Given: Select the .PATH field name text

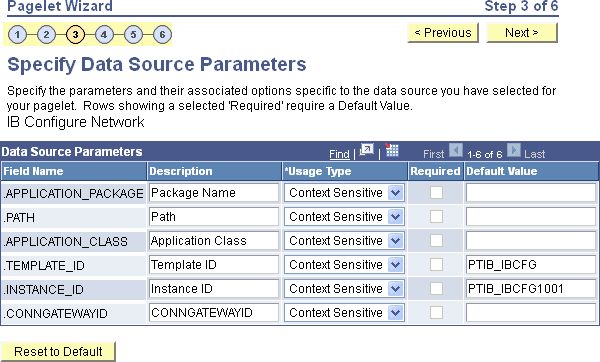Looking at the screenshot, I should pyautogui.click(x=19, y=218).
